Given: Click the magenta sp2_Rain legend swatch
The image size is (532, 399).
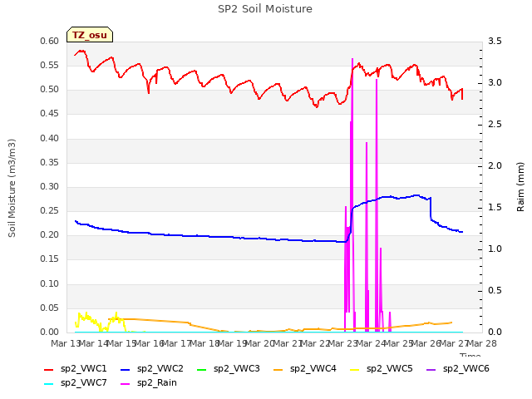Looking at the screenshot, I should [x=126, y=384].
